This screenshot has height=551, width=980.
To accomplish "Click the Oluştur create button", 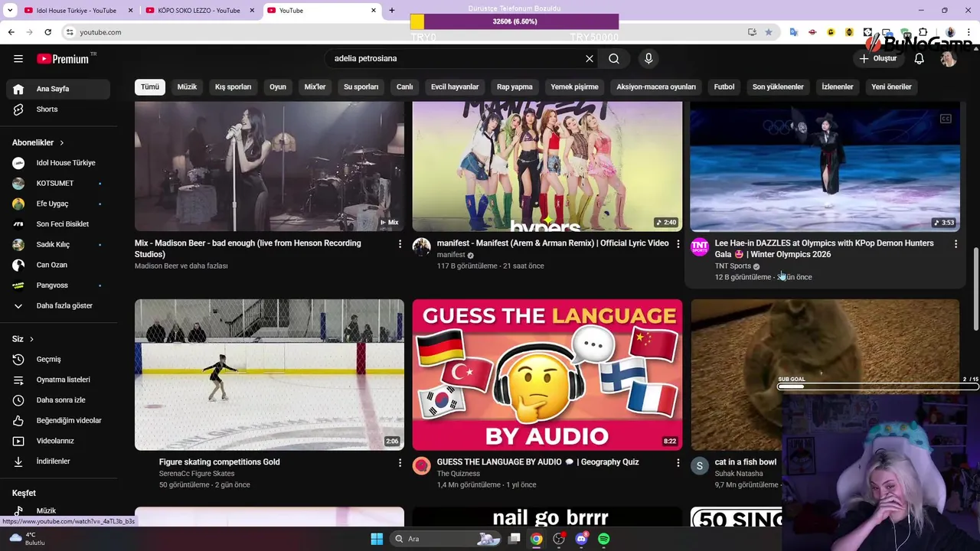I will point(878,58).
